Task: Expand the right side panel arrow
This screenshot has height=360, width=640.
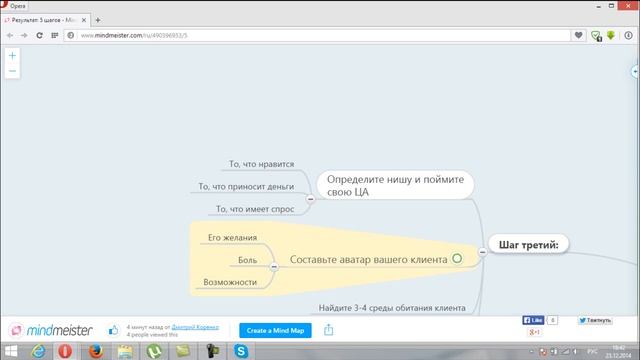Action: pyautogui.click(x=635, y=72)
